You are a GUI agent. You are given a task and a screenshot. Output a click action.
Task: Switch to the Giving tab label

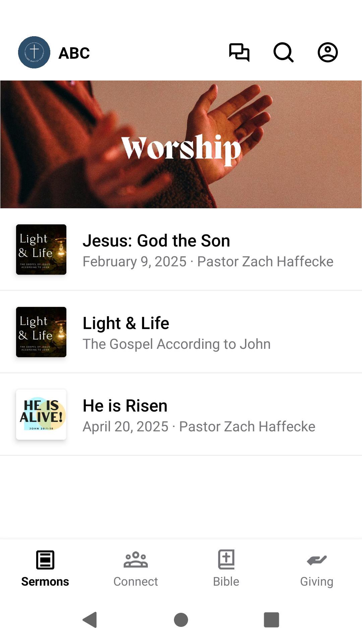point(317,581)
